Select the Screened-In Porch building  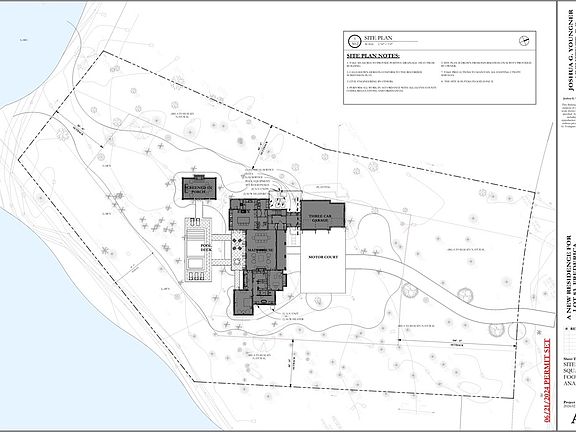[x=199, y=188]
